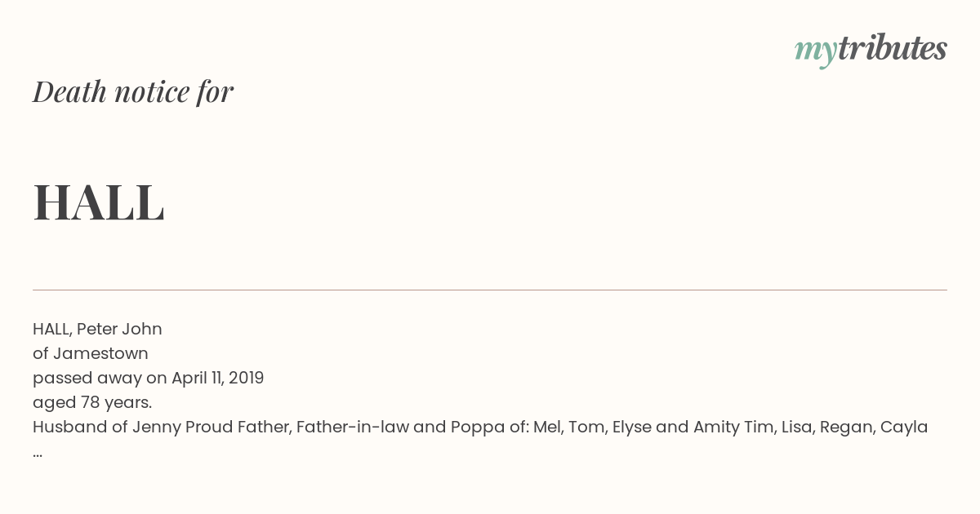Click the "tributes" word in the logo

click(x=893, y=48)
